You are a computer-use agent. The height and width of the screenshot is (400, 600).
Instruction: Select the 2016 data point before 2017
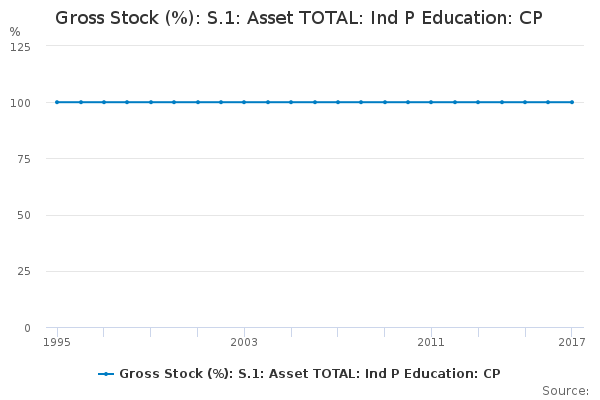pos(548,102)
